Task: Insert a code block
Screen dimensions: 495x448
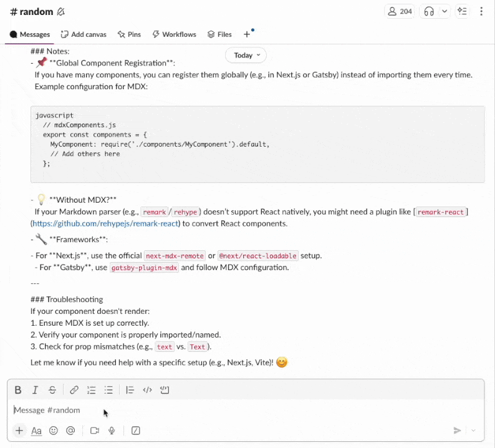Action: pyautogui.click(x=165, y=390)
